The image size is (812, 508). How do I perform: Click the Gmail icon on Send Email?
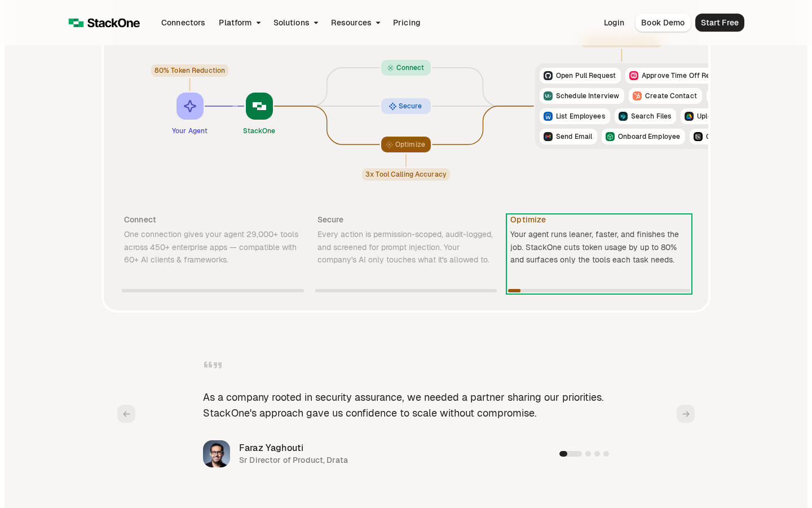[548, 137]
